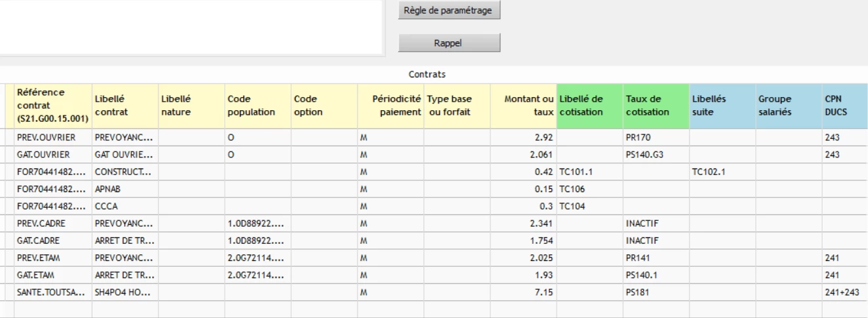Screen dimensions: 868x318
Task: Click the 241+243 CPN DUCS cell
Action: coord(844,292)
